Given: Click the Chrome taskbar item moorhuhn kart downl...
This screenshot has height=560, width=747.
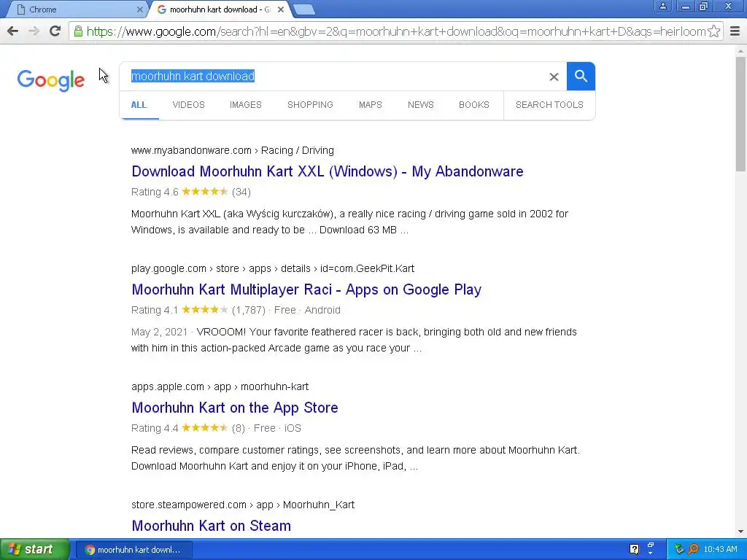Looking at the screenshot, I should (134, 550).
